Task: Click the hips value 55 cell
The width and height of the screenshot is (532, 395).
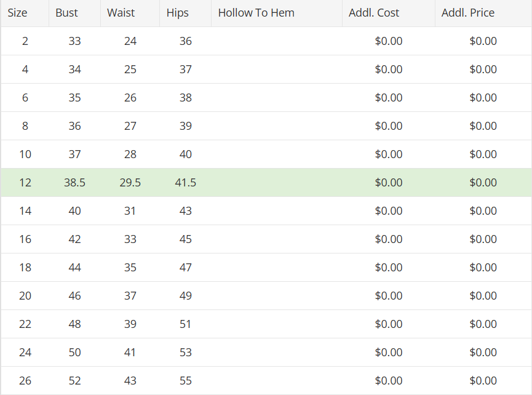Action: (185, 381)
